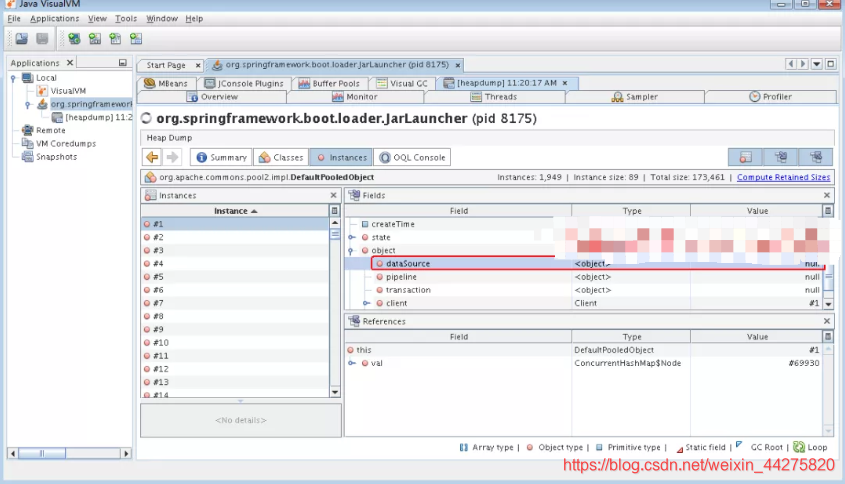Expand the client field row
The width and height of the screenshot is (845, 484).
(x=366, y=303)
